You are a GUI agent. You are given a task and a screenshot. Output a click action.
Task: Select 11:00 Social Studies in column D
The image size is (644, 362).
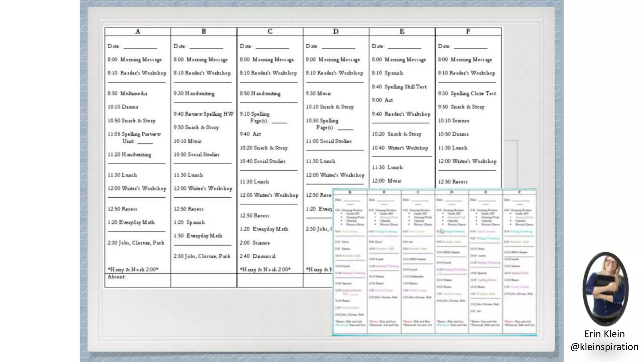click(329, 141)
